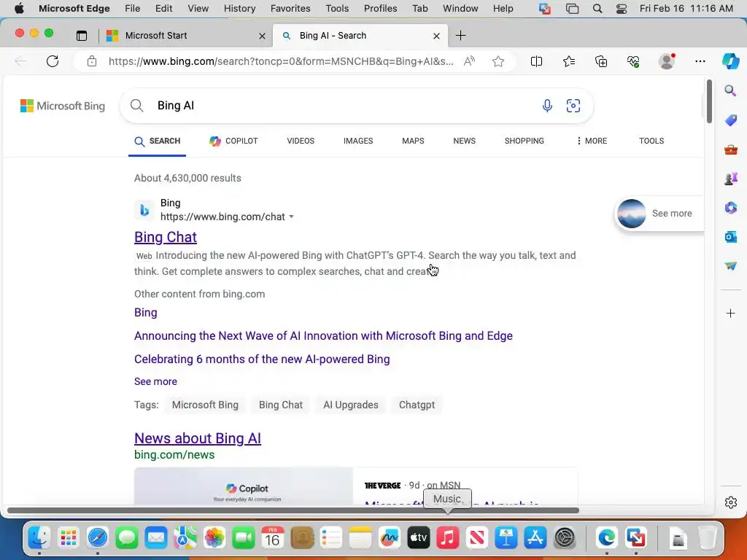This screenshot has width=747, height=560.
Task: Open the History menu in menu bar
Action: (x=239, y=9)
